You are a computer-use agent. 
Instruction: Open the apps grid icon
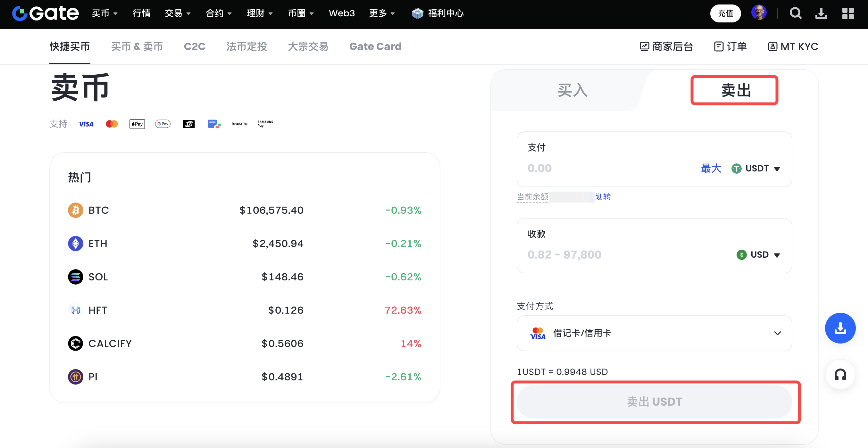848,13
